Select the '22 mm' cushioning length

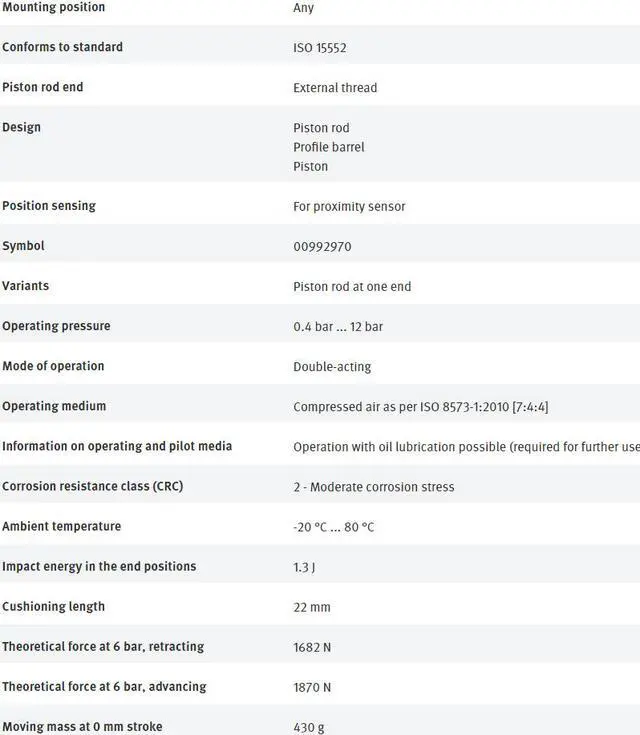[x=312, y=607]
